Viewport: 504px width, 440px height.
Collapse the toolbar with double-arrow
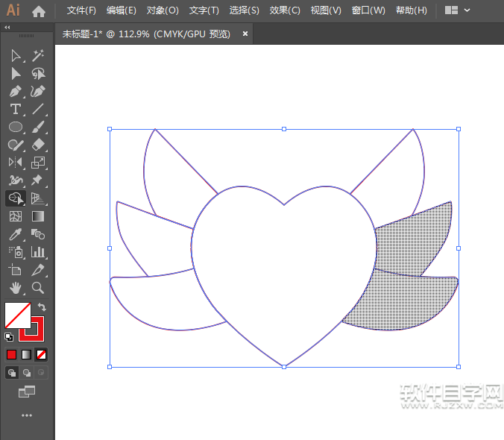click(x=7, y=27)
